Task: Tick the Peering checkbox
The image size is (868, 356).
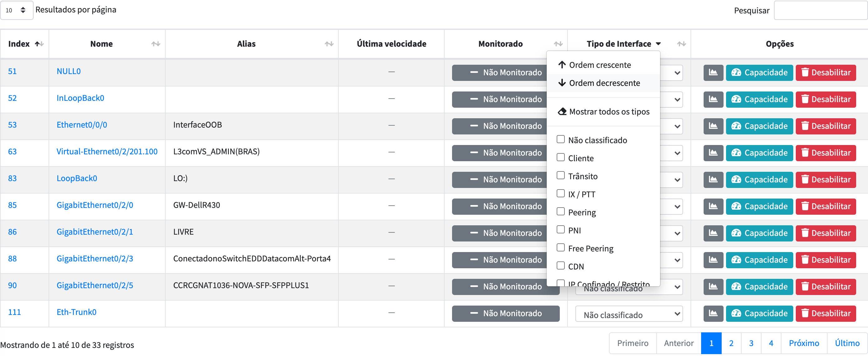Action: click(x=560, y=212)
